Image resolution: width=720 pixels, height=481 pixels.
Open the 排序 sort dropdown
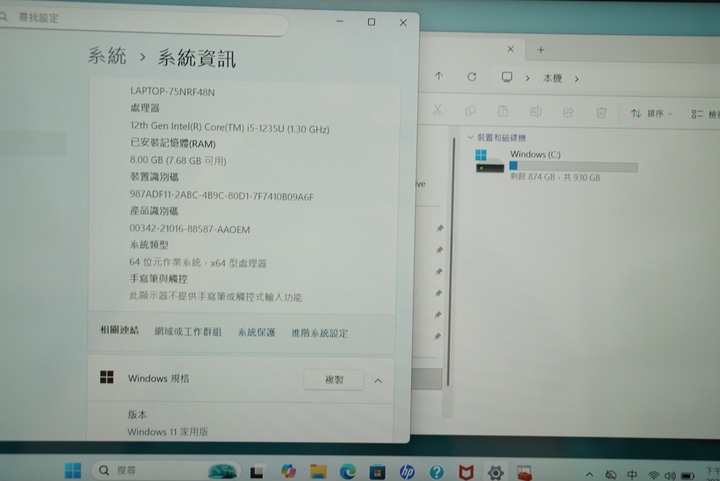651,113
